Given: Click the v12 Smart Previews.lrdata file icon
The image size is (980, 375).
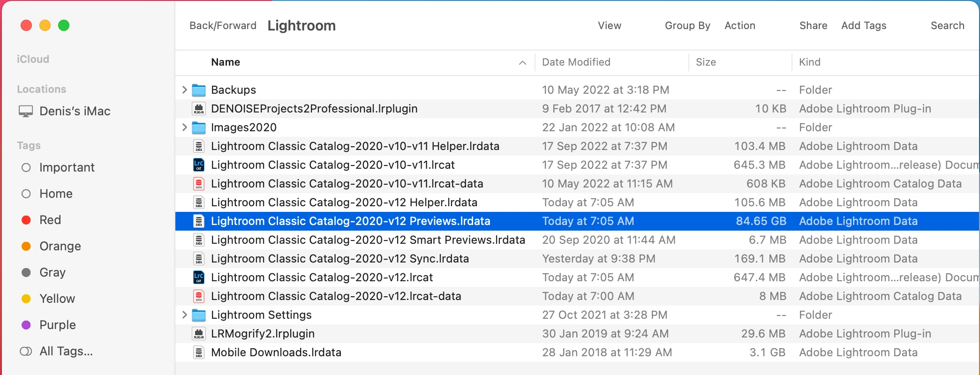Looking at the screenshot, I should coord(199,240).
